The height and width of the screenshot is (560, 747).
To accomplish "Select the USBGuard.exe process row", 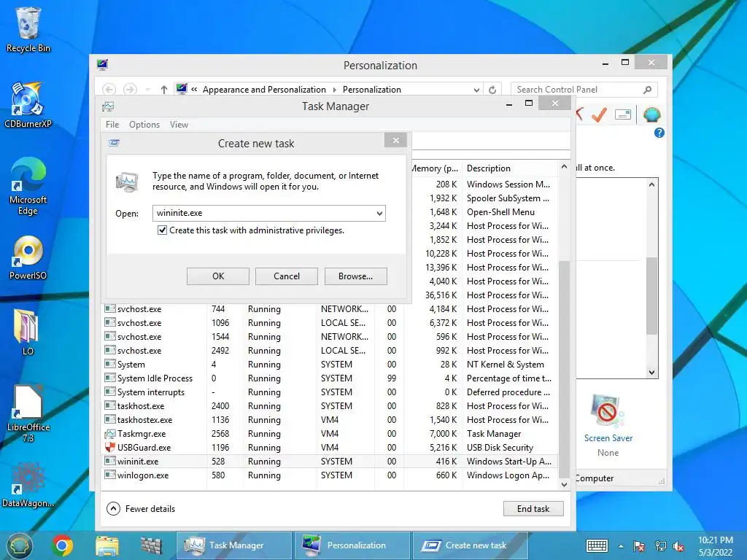I will pos(329,448).
